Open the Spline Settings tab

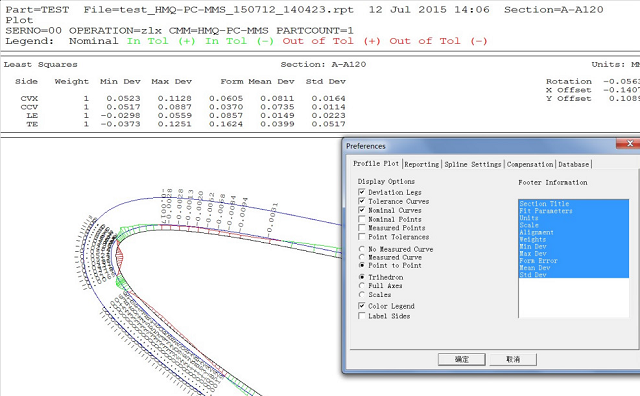coord(473,165)
